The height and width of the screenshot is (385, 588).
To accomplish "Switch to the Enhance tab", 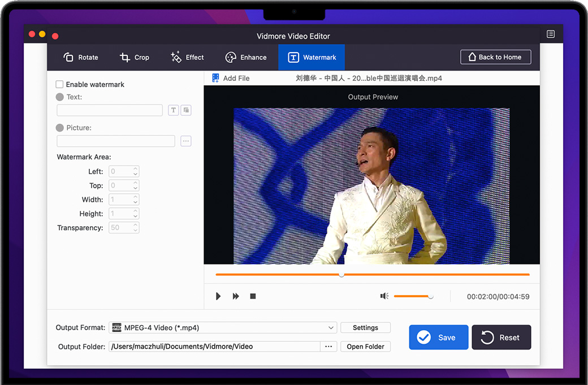I will pos(246,57).
